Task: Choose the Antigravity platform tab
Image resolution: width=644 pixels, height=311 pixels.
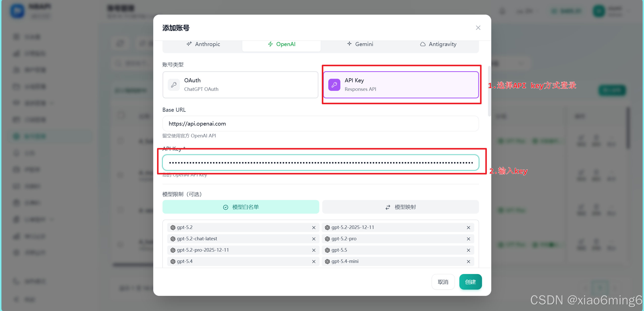Action: point(438,44)
